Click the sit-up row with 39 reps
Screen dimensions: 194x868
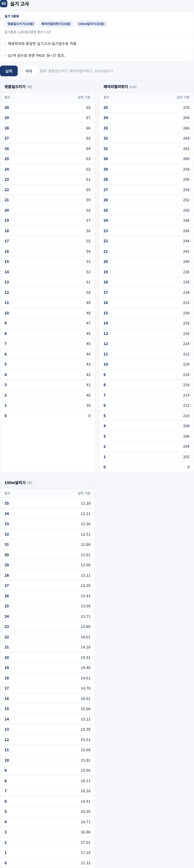pos(48,405)
